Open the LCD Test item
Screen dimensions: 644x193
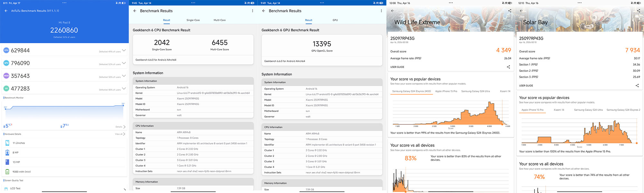[64, 188]
